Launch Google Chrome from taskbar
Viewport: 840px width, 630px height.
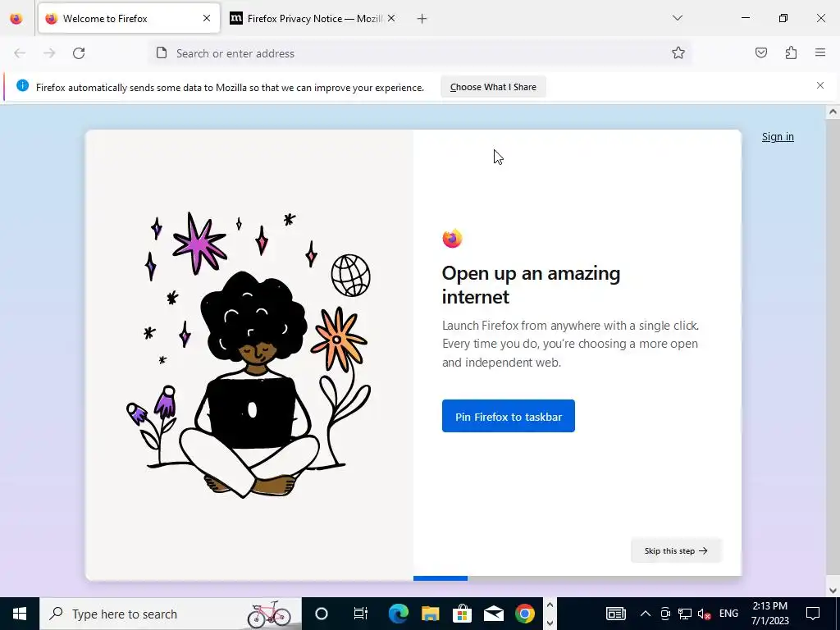tap(525, 614)
